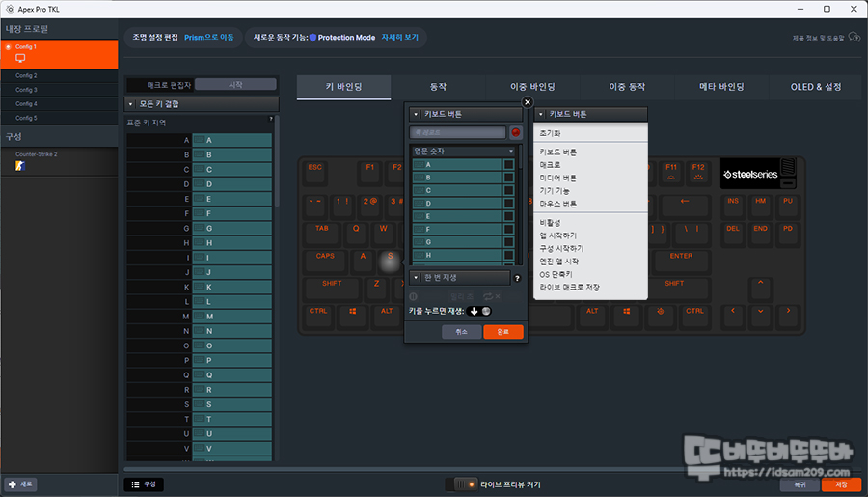
Task: Switch to the 동작 tab
Action: click(439, 87)
